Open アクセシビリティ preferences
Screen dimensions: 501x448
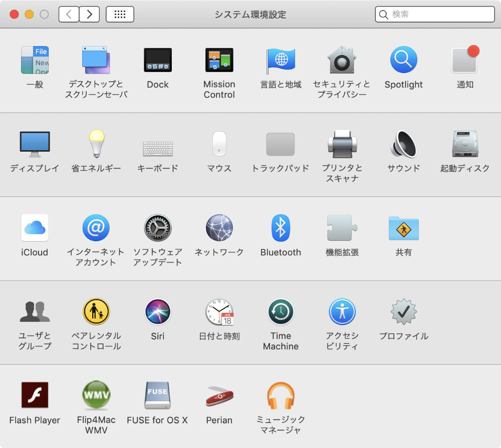coord(342,311)
